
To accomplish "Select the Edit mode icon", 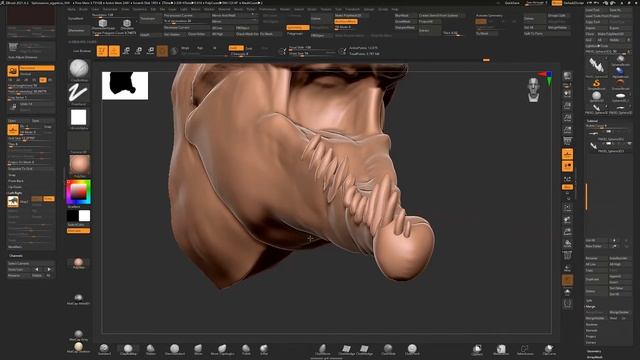I will pos(102,51).
